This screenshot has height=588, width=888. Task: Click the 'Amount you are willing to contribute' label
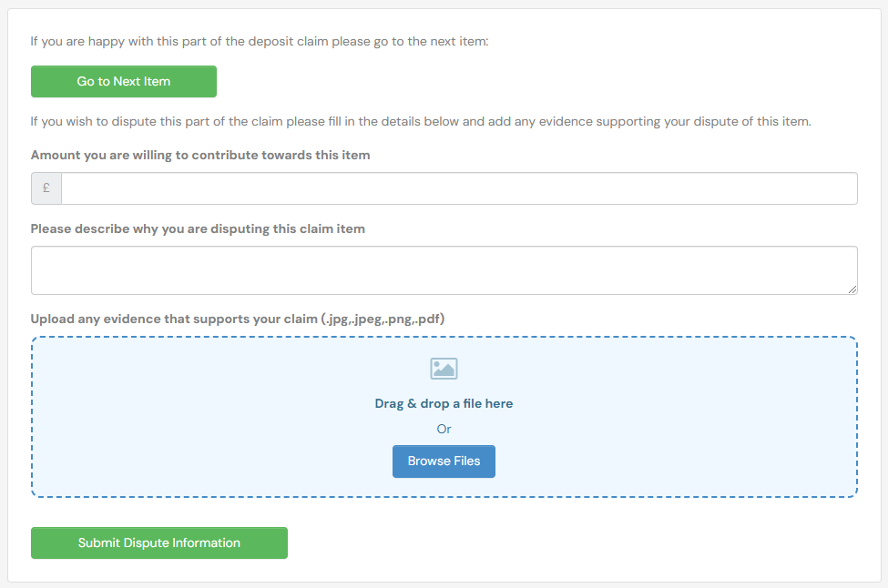[200, 155]
